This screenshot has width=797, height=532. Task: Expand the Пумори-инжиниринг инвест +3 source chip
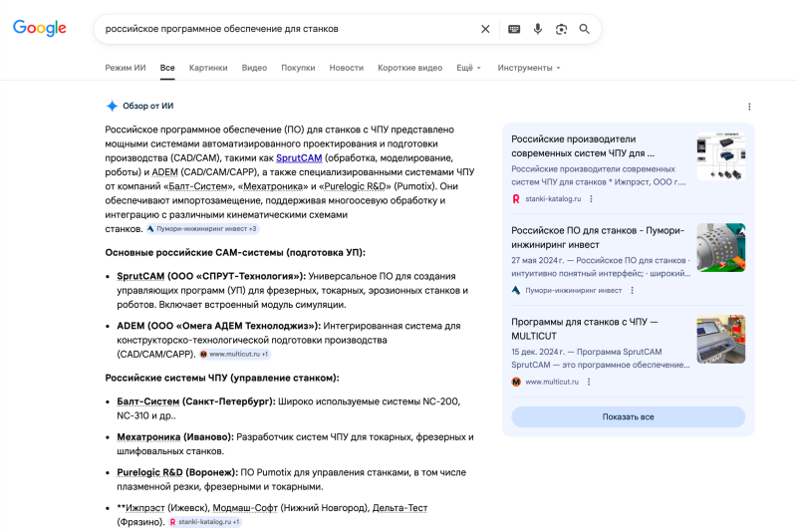tap(202, 229)
